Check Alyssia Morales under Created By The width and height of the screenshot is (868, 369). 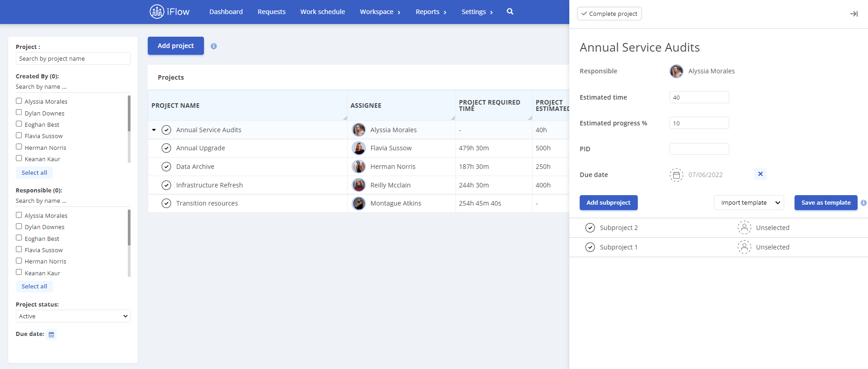coord(19,101)
